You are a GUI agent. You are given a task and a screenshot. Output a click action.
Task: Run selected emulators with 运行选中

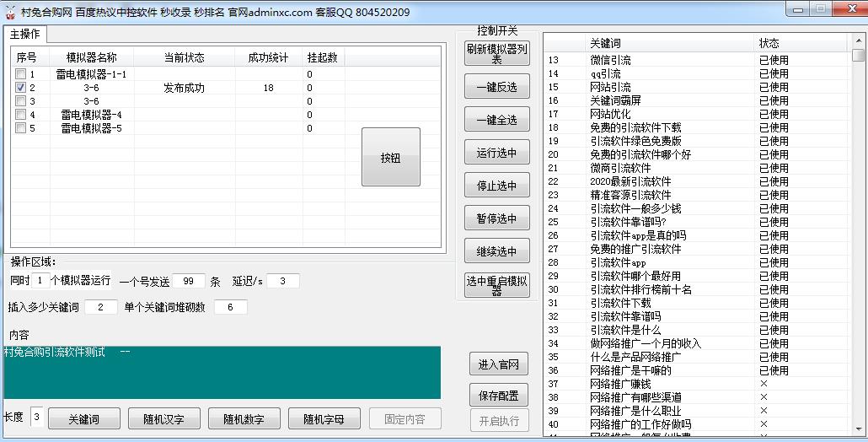pos(496,153)
